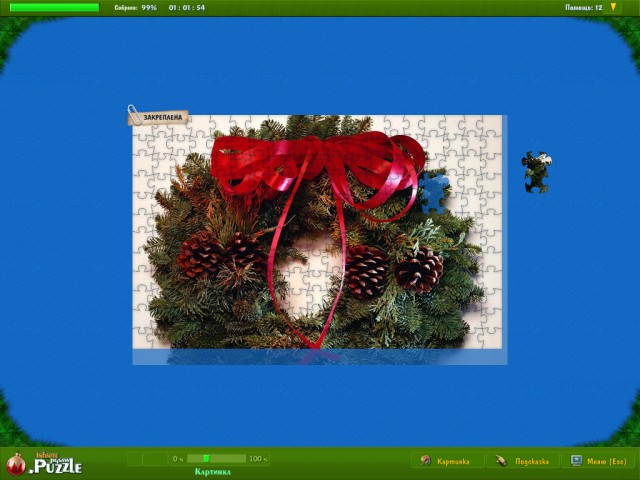The image size is (640, 480).
Task: Click the Подсказка hint button
Action: coord(523,461)
